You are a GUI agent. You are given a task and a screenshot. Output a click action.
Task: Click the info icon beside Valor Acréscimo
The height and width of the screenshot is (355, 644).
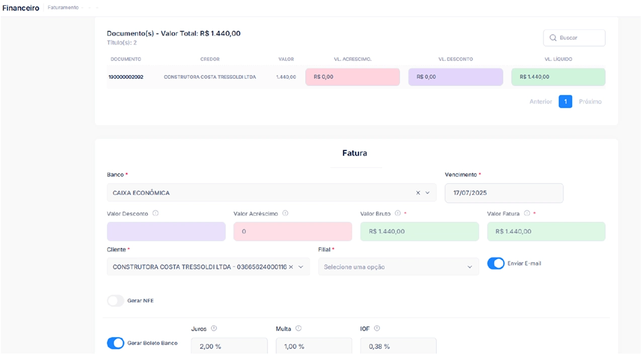click(285, 213)
